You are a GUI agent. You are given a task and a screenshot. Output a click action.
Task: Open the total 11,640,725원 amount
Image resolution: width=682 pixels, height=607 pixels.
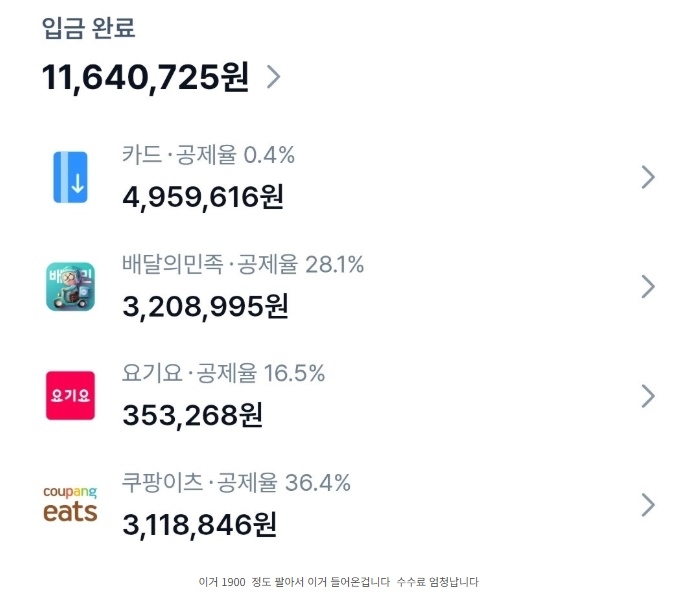click(145, 77)
